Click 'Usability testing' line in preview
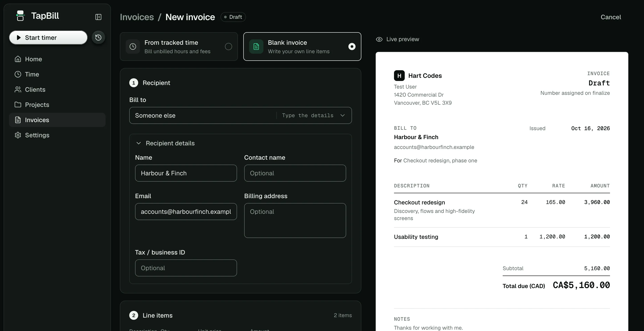 (x=416, y=237)
